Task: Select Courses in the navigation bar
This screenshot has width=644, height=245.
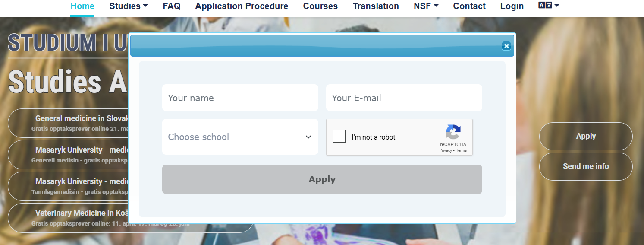Action: pos(320,6)
